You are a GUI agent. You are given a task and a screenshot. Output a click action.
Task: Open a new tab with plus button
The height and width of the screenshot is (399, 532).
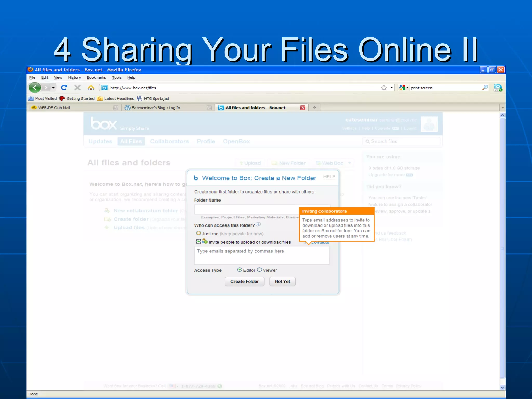[x=314, y=108]
